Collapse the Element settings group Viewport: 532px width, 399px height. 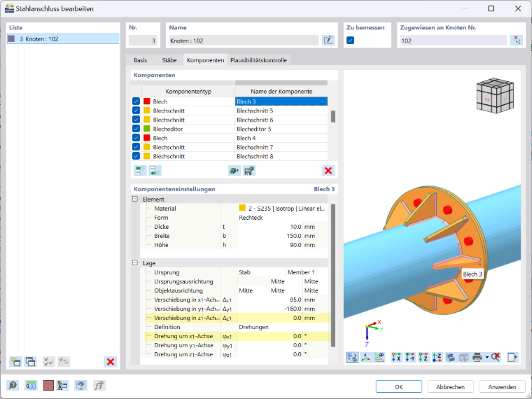click(x=135, y=199)
